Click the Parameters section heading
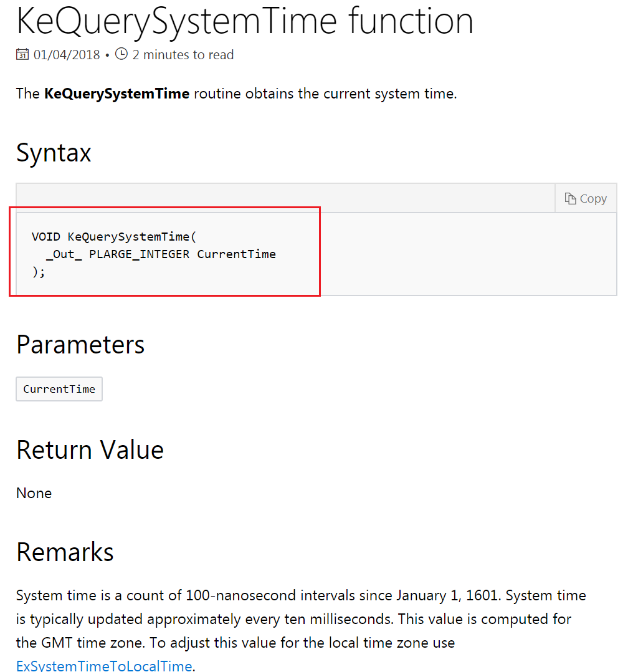The width and height of the screenshot is (628, 672). 80,344
